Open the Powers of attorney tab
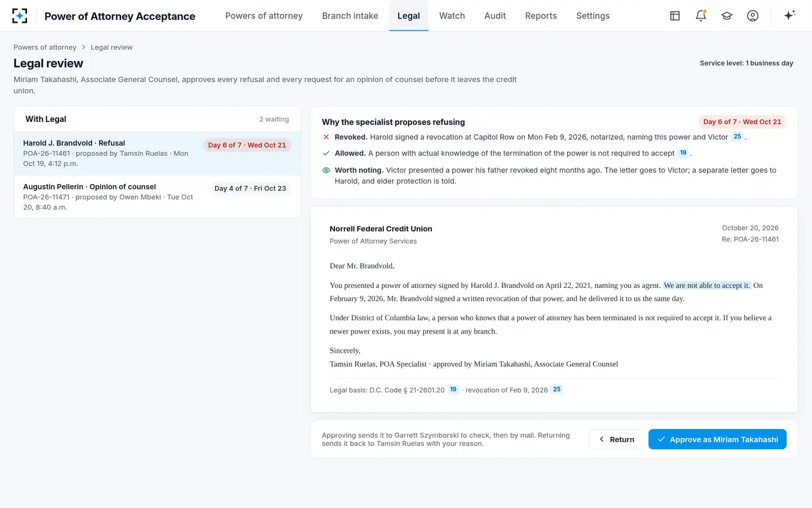The height and width of the screenshot is (508, 812). pos(264,16)
